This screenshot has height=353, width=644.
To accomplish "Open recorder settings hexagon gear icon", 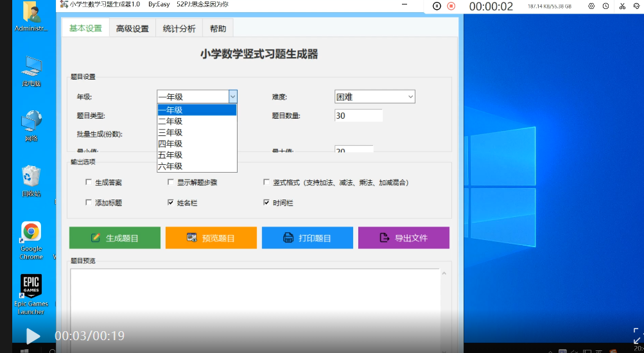I will pos(591,6).
